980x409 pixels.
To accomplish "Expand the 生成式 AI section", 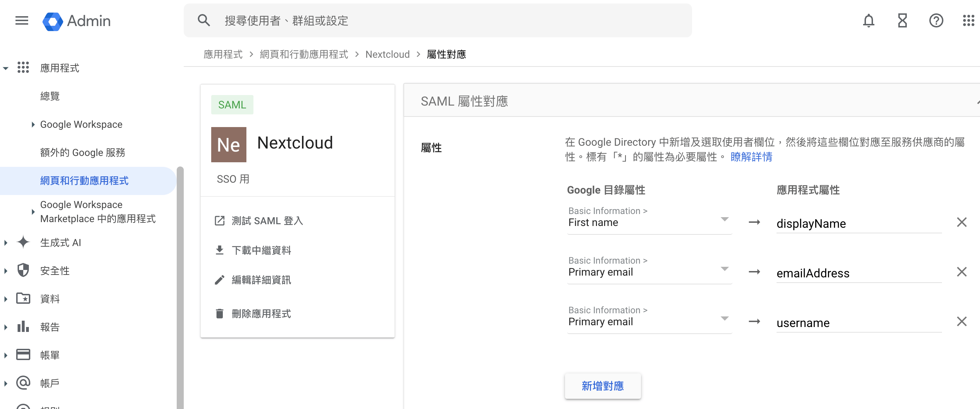I will click(6, 243).
